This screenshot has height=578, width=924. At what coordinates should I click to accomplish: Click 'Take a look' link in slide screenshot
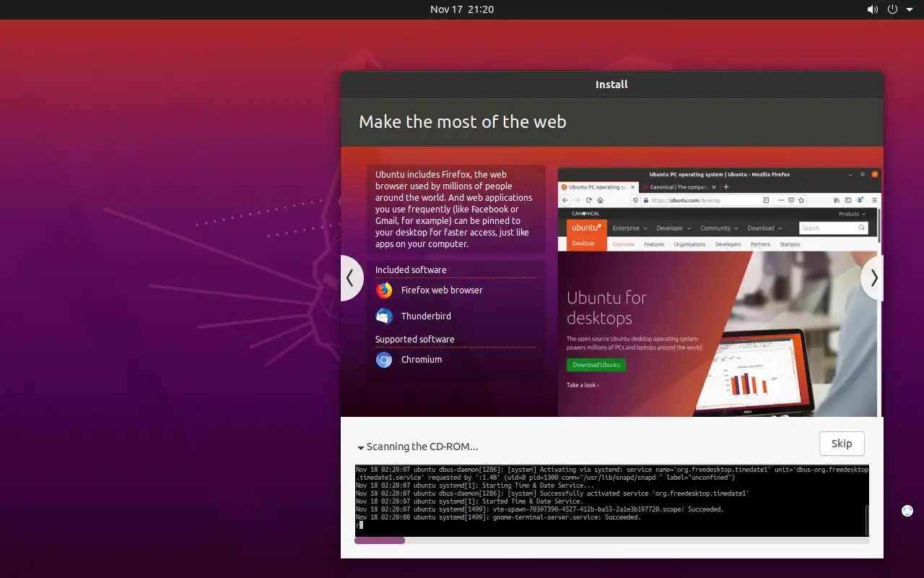(x=583, y=385)
